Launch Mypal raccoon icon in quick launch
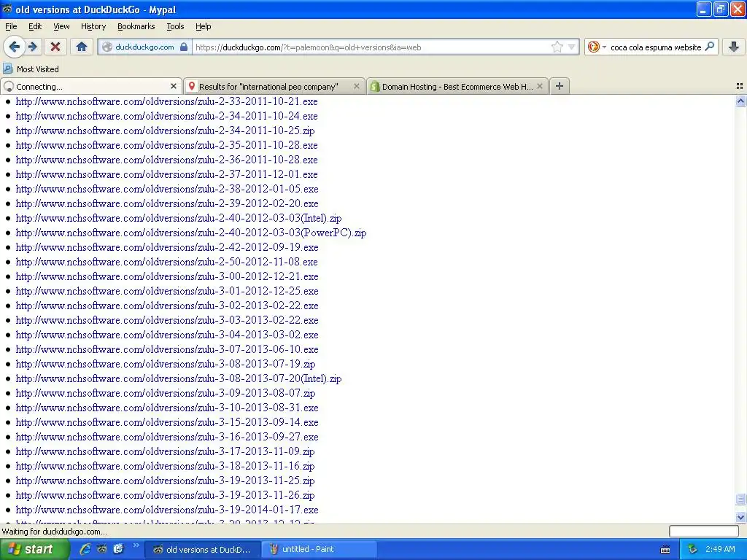The height and width of the screenshot is (560, 747). (101, 549)
